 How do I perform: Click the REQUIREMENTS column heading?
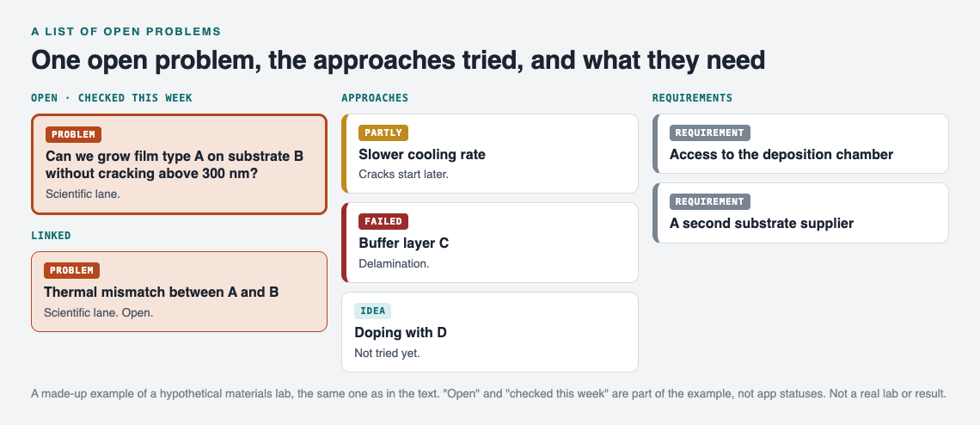tap(692, 97)
